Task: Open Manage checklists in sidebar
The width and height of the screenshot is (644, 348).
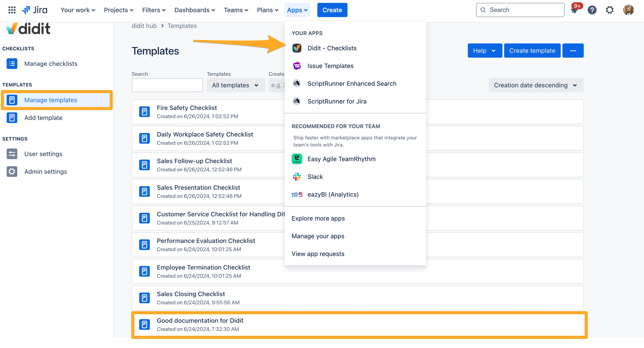Action: click(51, 64)
